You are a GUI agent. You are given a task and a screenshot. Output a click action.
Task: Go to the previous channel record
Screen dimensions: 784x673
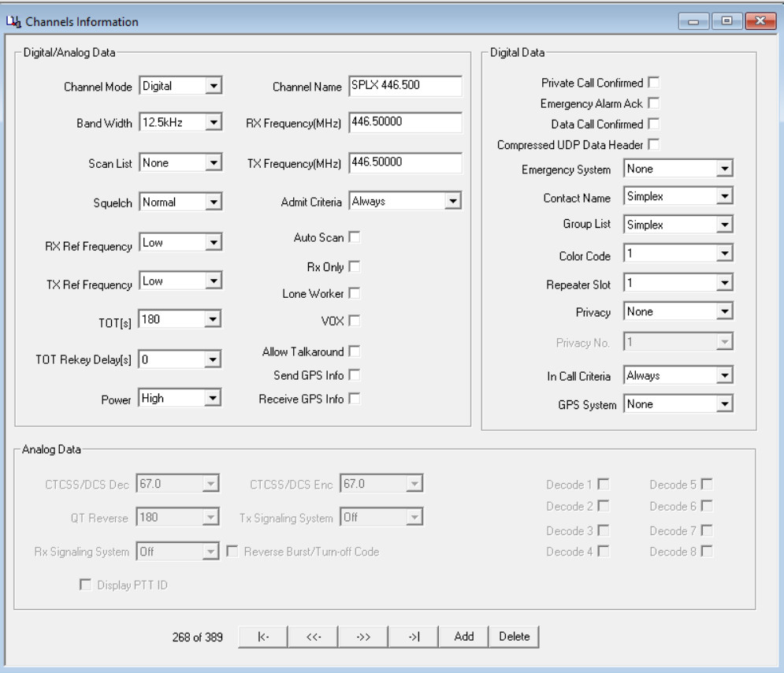[312, 637]
